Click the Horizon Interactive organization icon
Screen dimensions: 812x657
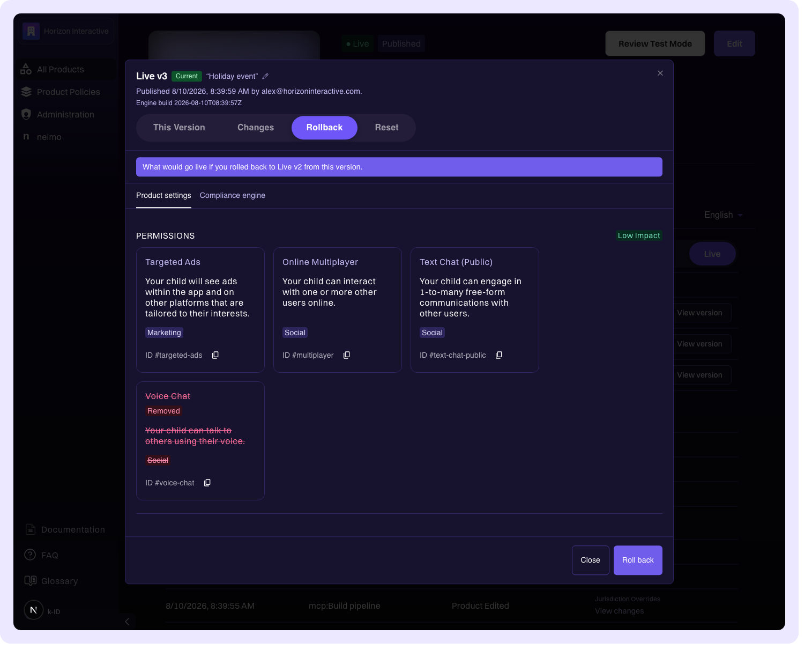(31, 31)
